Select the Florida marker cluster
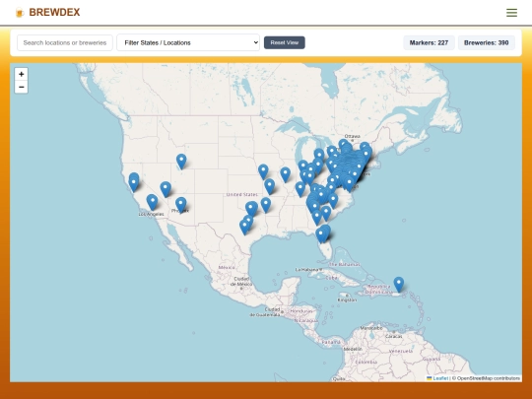Image resolution: width=532 pixels, height=399 pixels. (x=323, y=234)
